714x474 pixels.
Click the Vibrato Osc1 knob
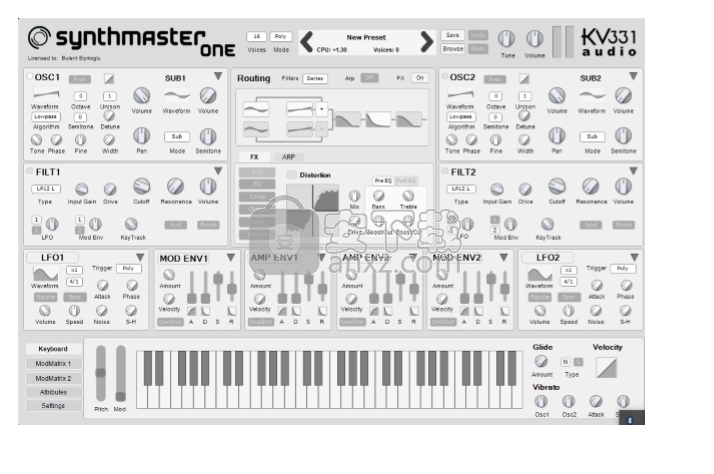(x=541, y=401)
